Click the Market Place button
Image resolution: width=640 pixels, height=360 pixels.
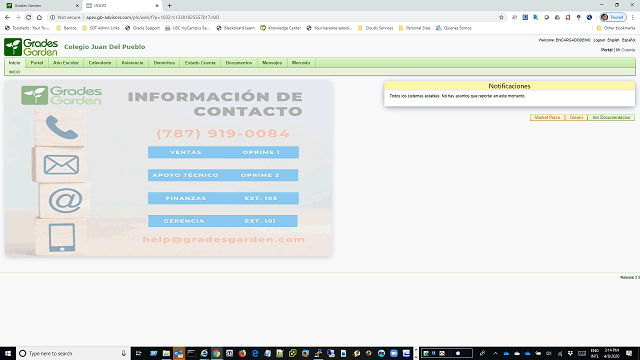547,118
